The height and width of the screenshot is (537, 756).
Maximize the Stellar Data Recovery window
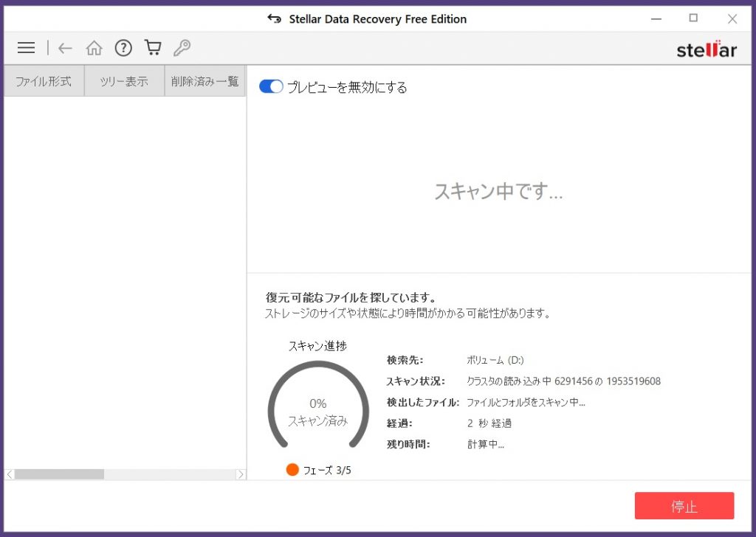[x=693, y=18]
